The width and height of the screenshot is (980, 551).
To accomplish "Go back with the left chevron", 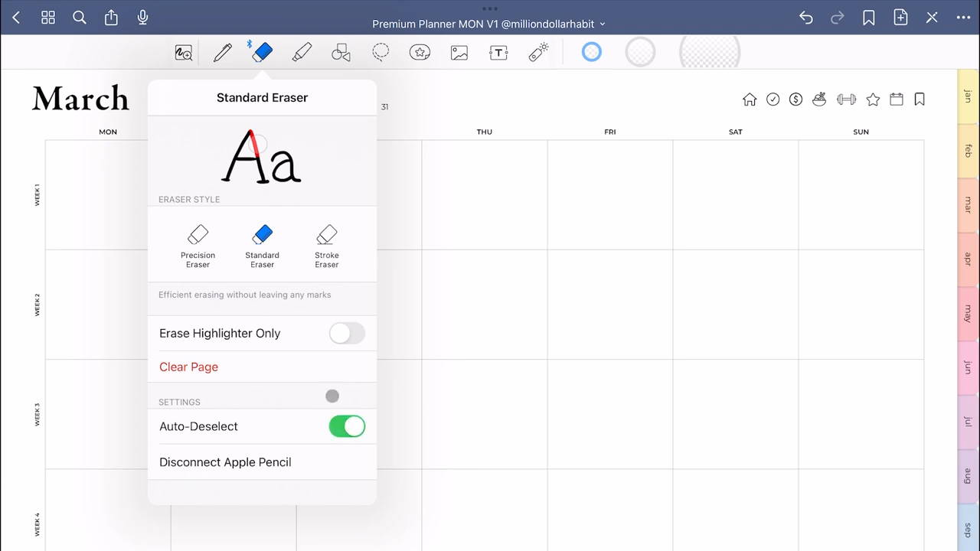I will coord(16,18).
